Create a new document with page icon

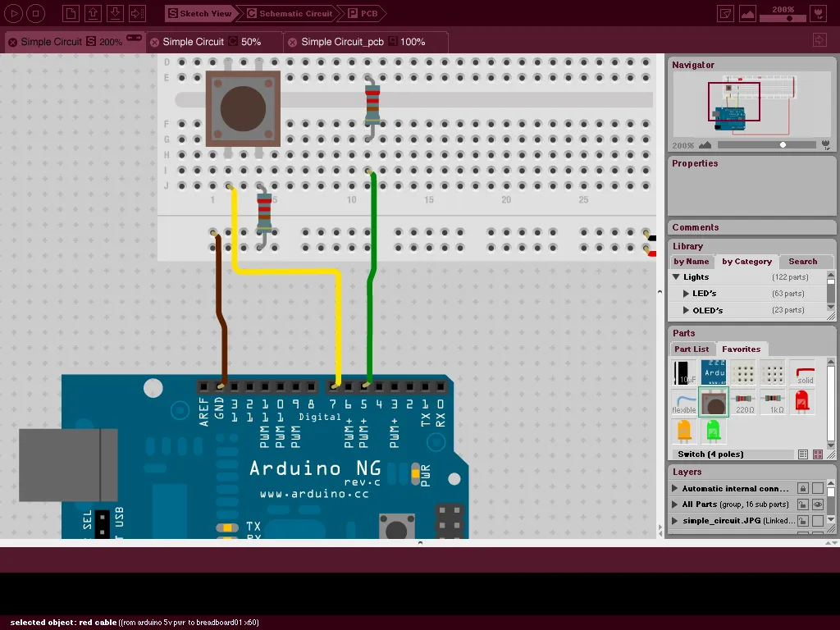pos(71,13)
